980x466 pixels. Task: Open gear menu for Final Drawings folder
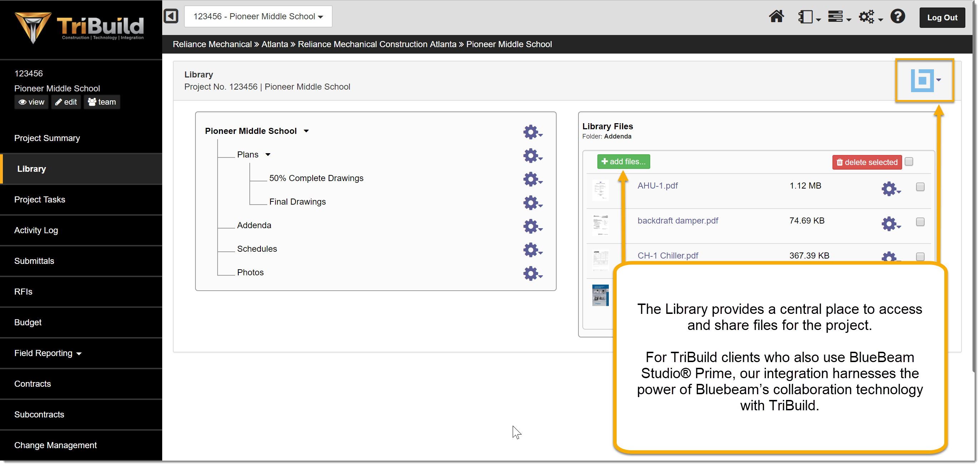[532, 202]
